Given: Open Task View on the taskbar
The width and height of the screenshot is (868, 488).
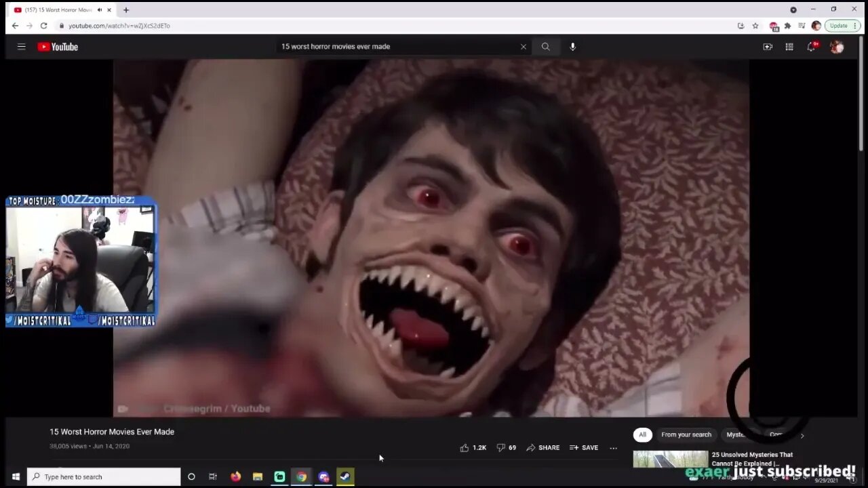Looking at the screenshot, I should pyautogui.click(x=213, y=476).
